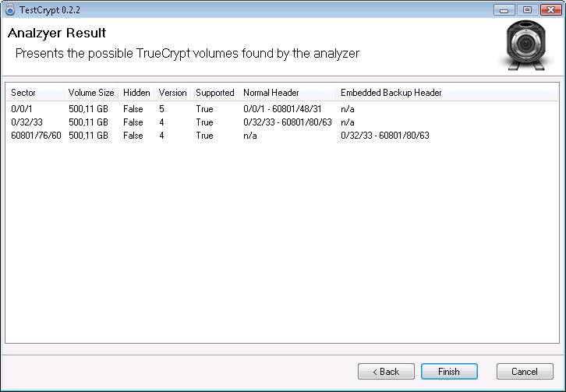Click backup header n/a in 0/0/1 row

click(347, 109)
